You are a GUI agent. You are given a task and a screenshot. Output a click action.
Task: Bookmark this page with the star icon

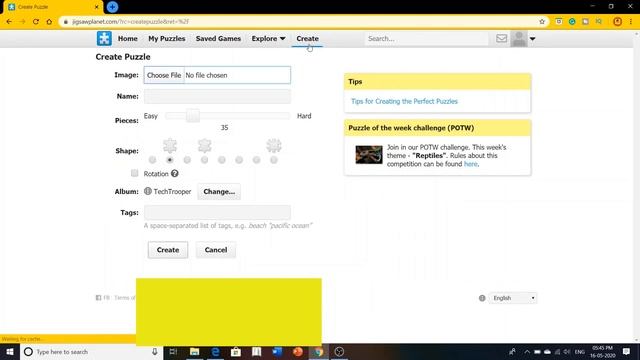pyautogui.click(x=542, y=22)
